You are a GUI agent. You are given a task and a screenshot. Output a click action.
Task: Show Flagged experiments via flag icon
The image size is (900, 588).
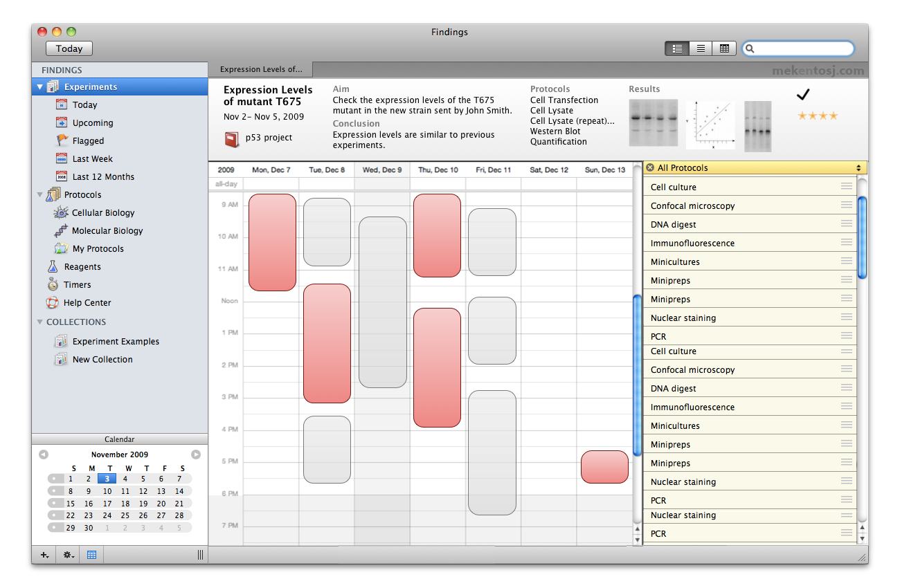[62, 140]
